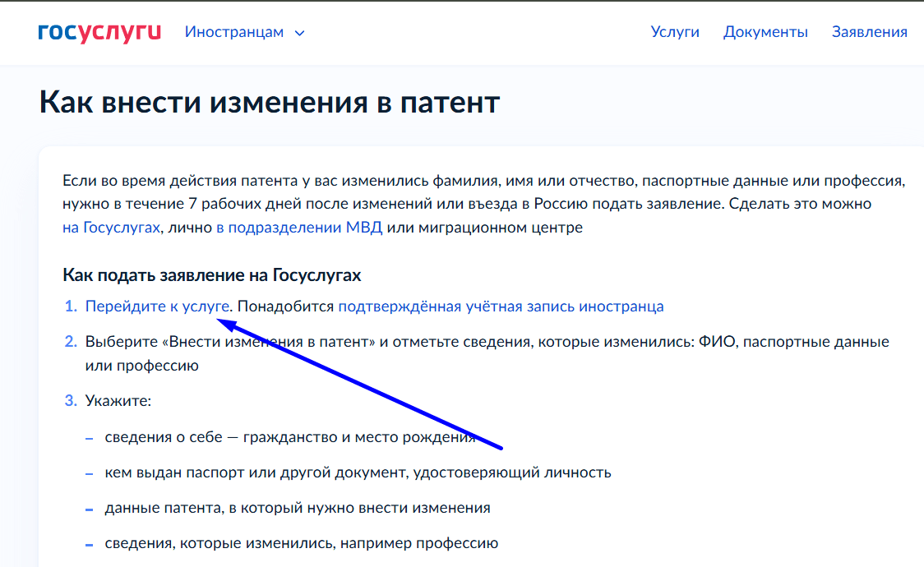This screenshot has width=924, height=567.
Task: Click step number 1 in the list
Action: tap(71, 307)
